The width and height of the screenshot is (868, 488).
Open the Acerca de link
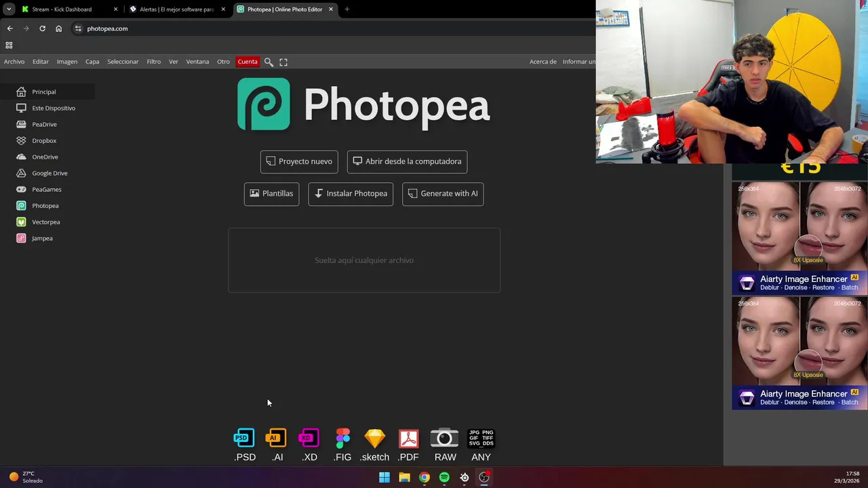coord(543,62)
